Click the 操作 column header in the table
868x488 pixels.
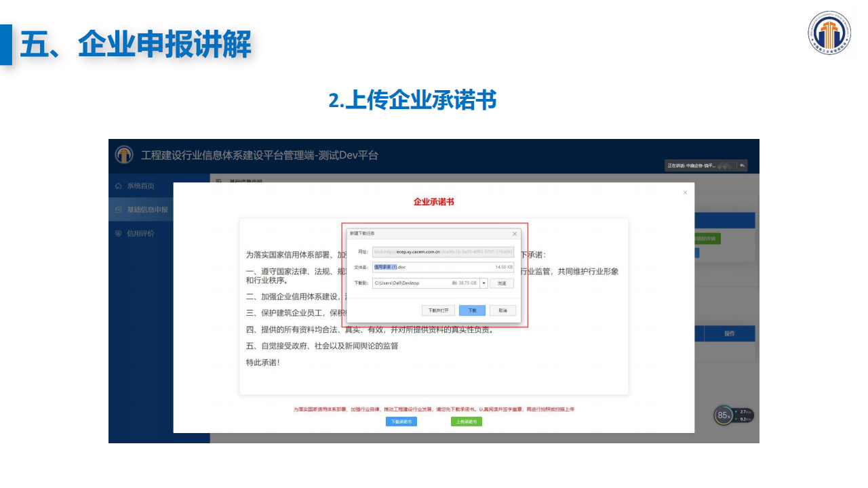730,333
